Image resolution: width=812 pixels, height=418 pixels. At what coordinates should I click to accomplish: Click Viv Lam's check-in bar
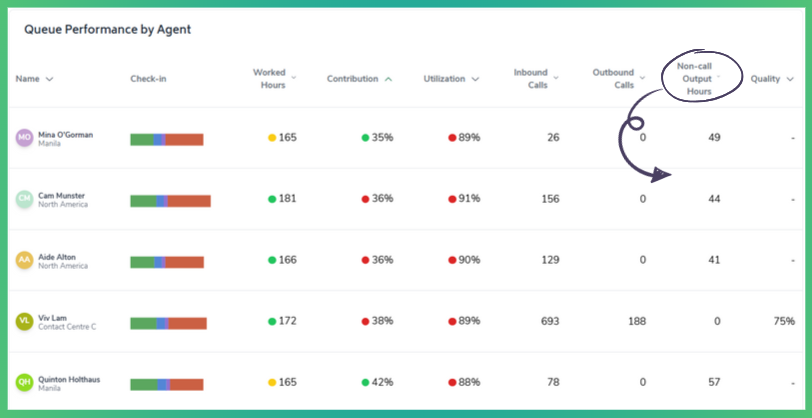click(x=168, y=323)
